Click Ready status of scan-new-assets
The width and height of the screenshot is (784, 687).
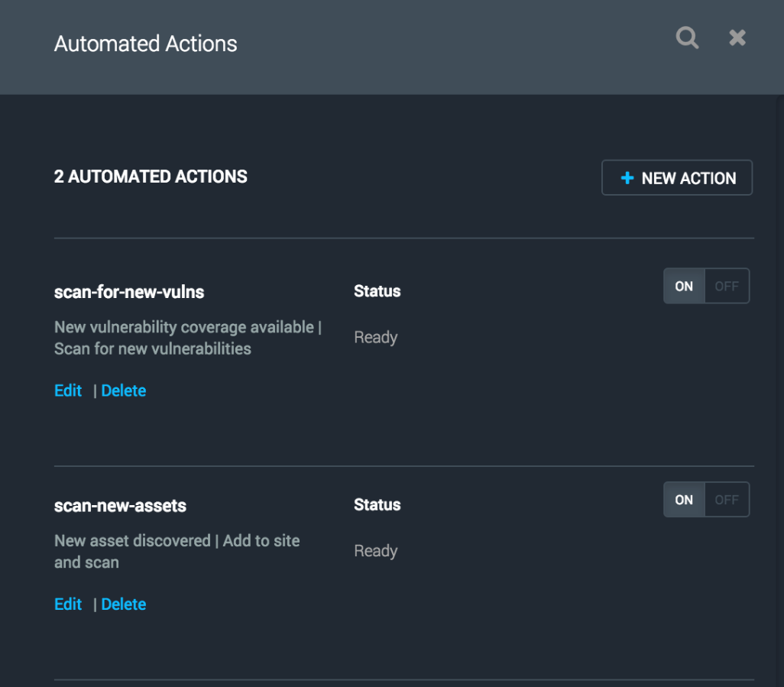(375, 551)
